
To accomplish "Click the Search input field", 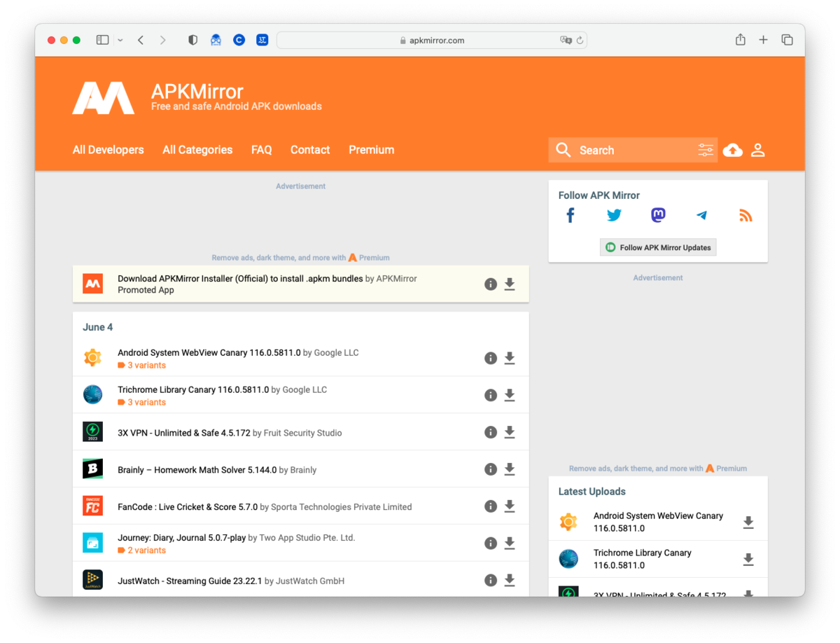I will pyautogui.click(x=633, y=150).
